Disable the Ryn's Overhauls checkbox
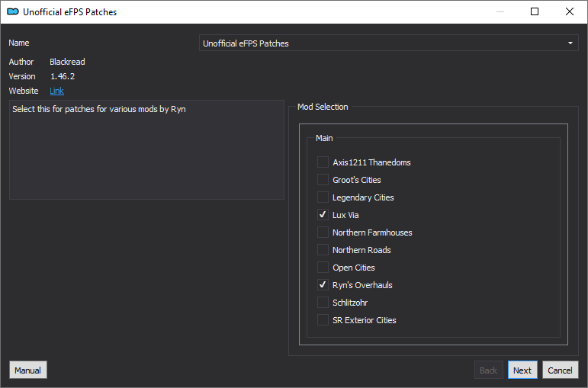 click(x=323, y=285)
